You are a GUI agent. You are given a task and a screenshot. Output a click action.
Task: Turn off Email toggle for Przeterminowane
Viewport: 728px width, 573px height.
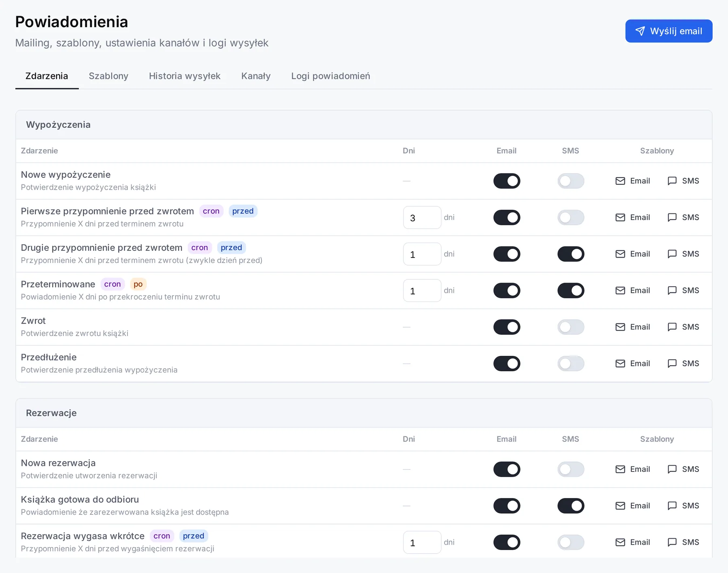(507, 290)
